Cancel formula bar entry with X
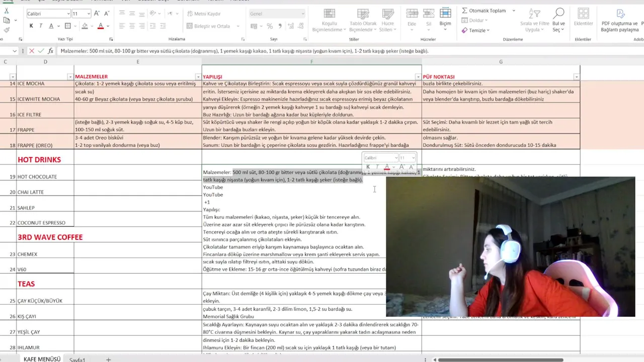644x362 pixels. [x=32, y=51]
